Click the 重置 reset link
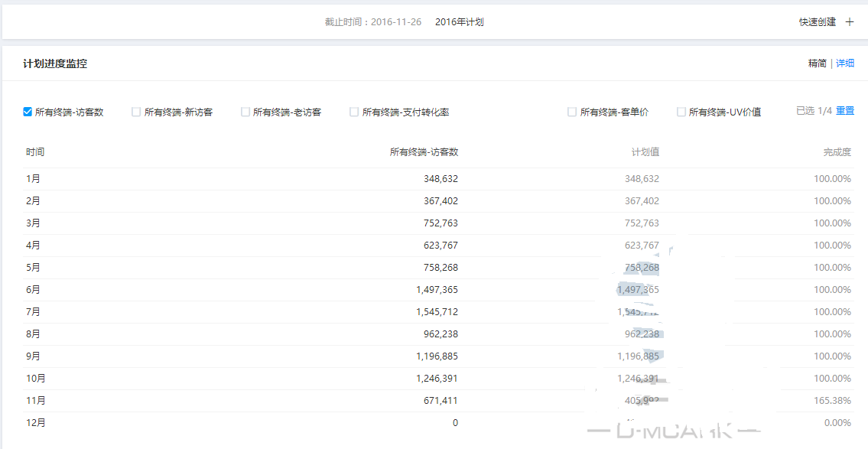868x449 pixels. tap(845, 111)
